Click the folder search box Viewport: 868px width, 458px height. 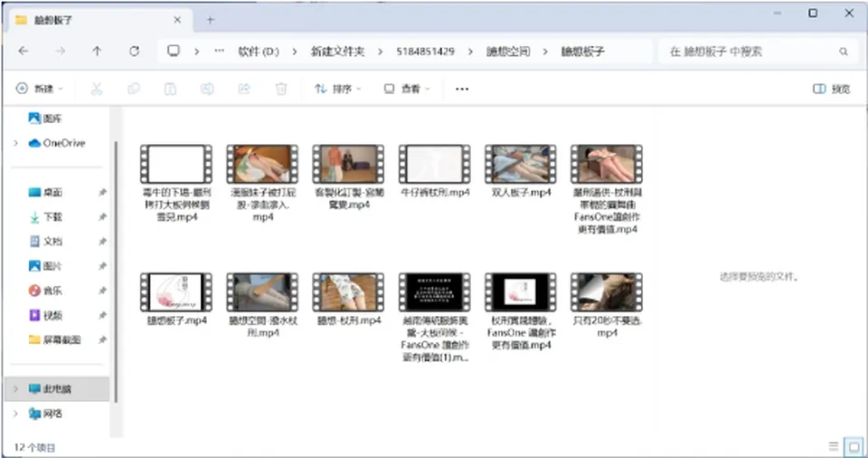pos(757,52)
